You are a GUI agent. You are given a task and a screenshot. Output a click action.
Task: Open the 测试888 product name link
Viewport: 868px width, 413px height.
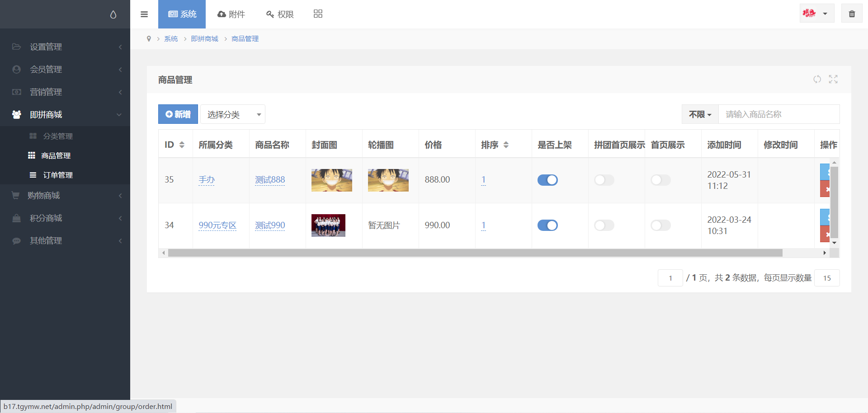coord(270,180)
